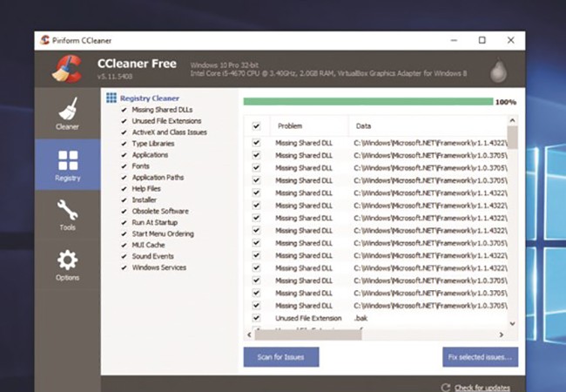Viewport: 566px width, 392px height.
Task: Switch to the Registry tab label
Action: coord(68,178)
